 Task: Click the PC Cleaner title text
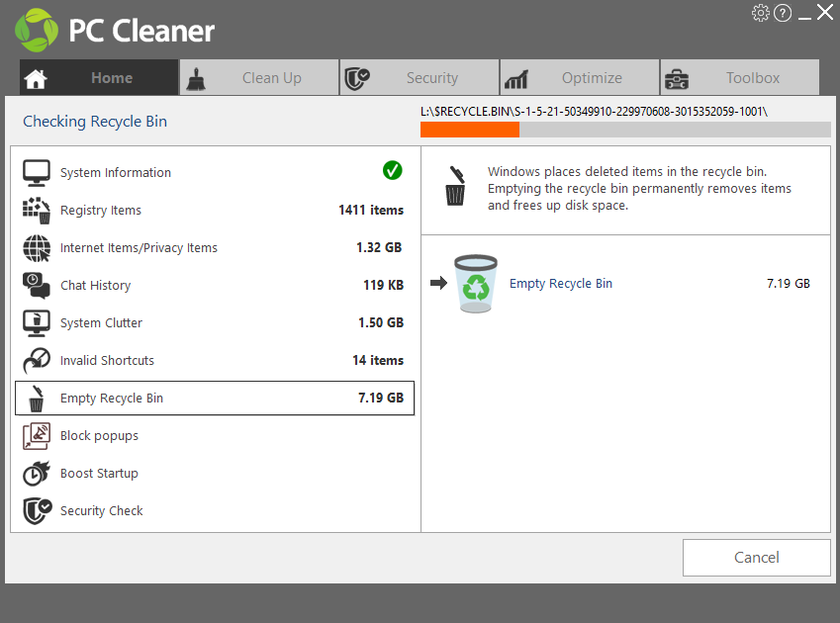pyautogui.click(x=141, y=31)
